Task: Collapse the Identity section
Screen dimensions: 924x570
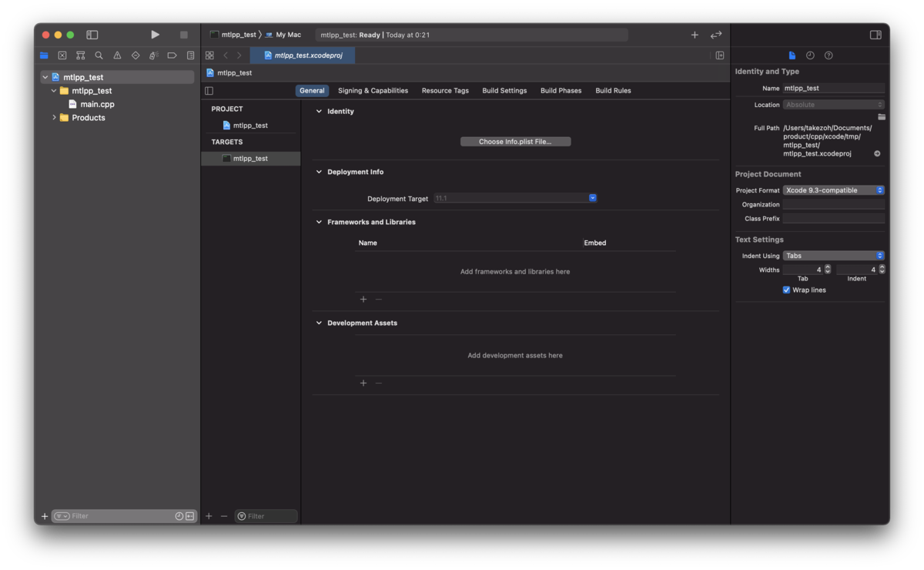Action: coord(319,112)
